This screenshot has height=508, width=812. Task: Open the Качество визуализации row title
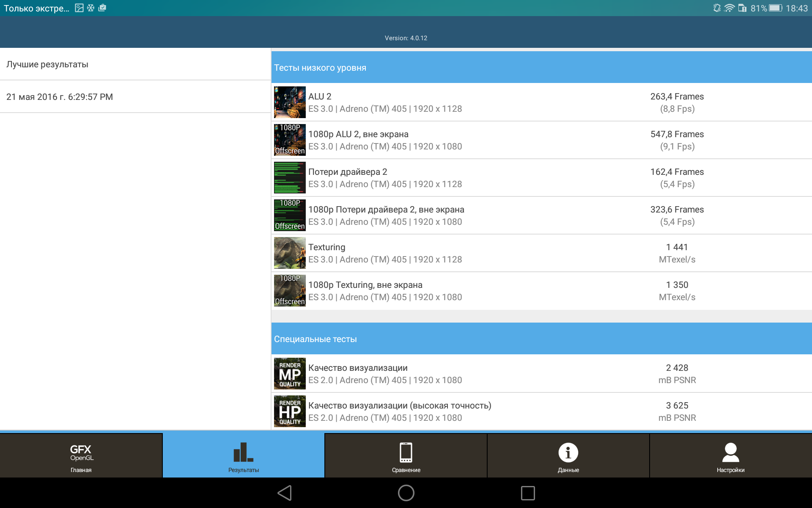pos(358,368)
